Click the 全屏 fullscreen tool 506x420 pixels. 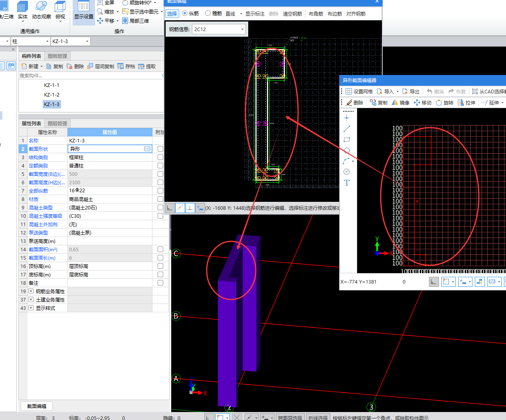[106, 3]
